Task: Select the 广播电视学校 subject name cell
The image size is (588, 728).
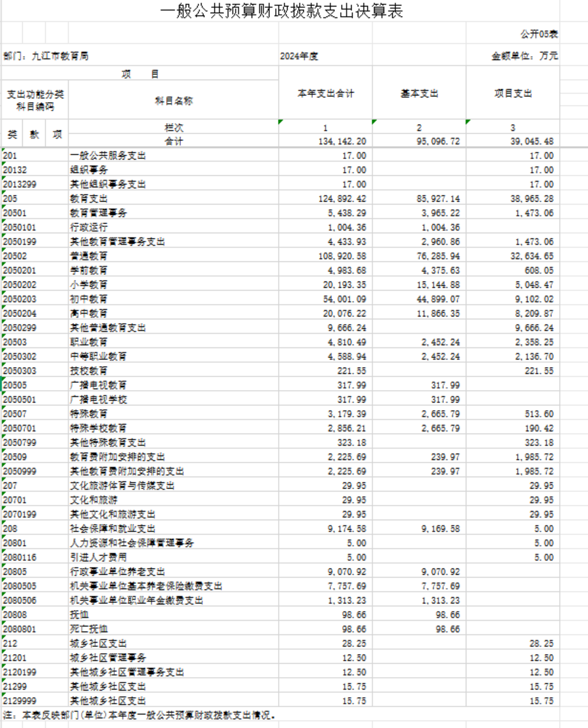Action: tap(98, 400)
